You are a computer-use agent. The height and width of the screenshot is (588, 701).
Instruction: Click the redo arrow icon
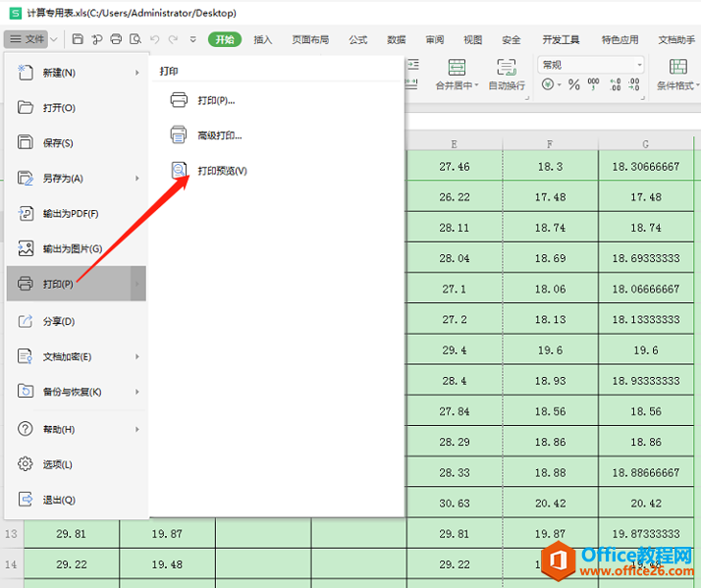point(174,39)
